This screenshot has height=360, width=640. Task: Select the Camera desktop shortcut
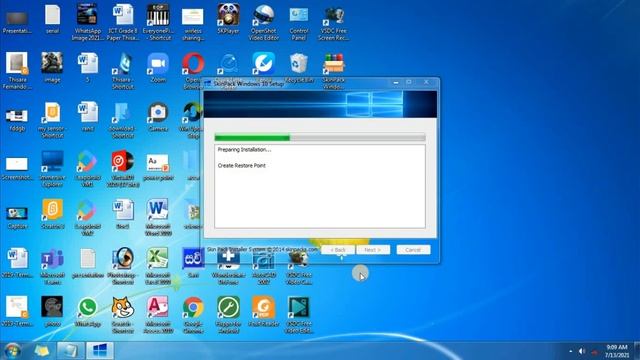(158, 117)
